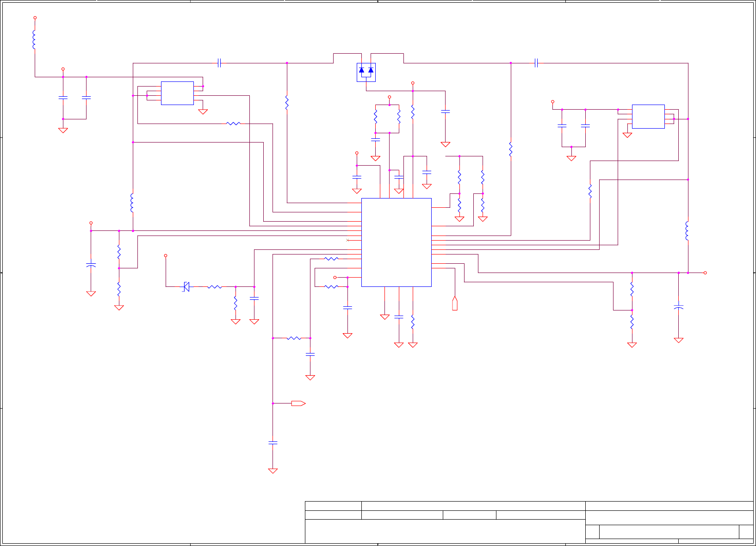Viewport: 756px width, 546px height.
Task: Select the input inductor in the top-left corner
Action: (35, 40)
